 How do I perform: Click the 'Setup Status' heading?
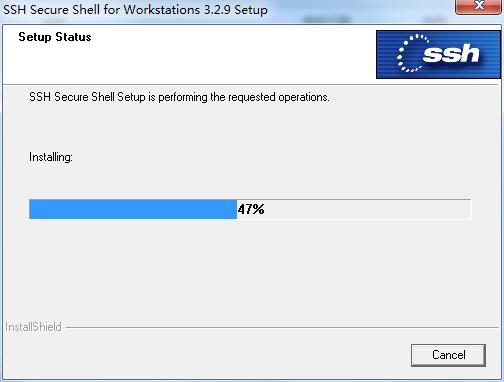(x=55, y=37)
